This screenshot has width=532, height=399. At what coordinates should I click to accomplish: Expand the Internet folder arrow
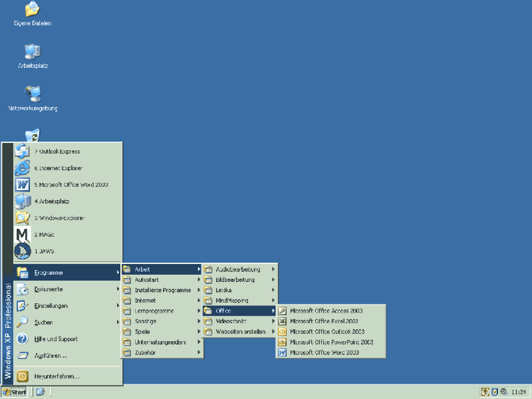(x=199, y=301)
